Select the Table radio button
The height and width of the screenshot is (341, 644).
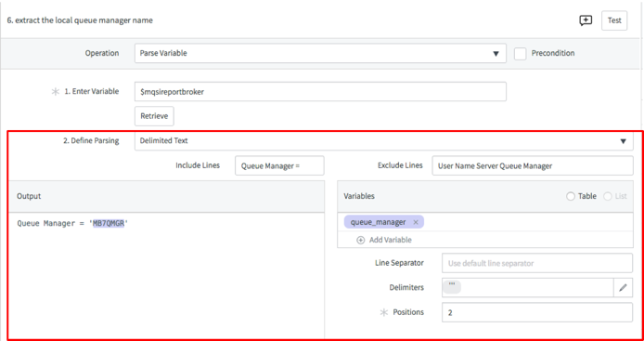tap(571, 196)
